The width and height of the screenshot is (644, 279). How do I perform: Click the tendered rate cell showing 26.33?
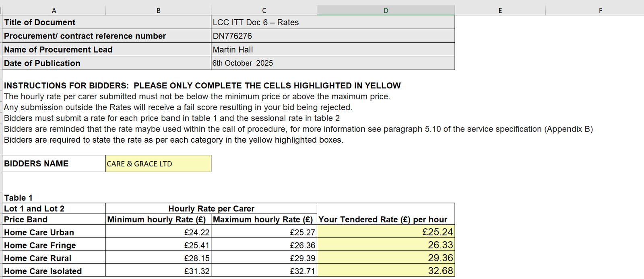point(386,245)
